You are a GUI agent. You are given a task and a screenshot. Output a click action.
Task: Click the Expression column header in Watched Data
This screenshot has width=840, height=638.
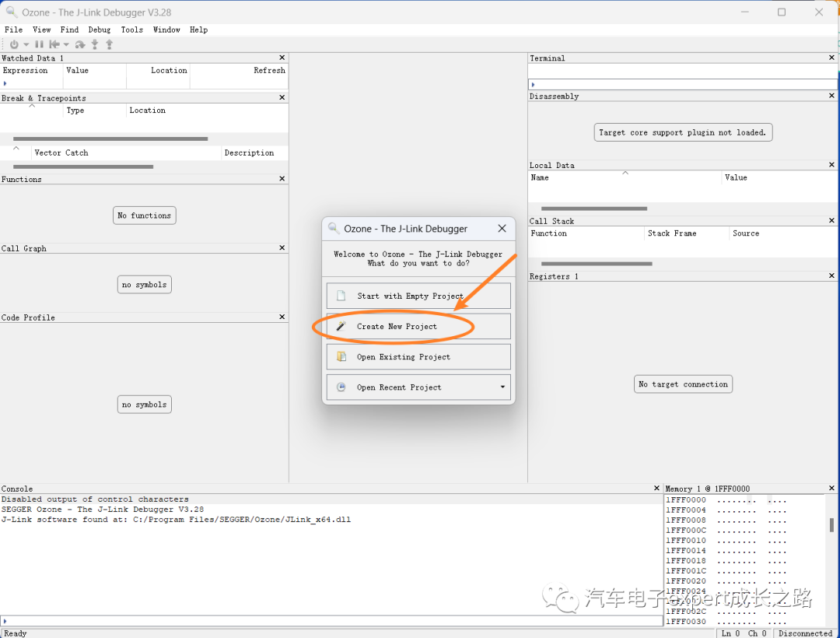tap(32, 71)
